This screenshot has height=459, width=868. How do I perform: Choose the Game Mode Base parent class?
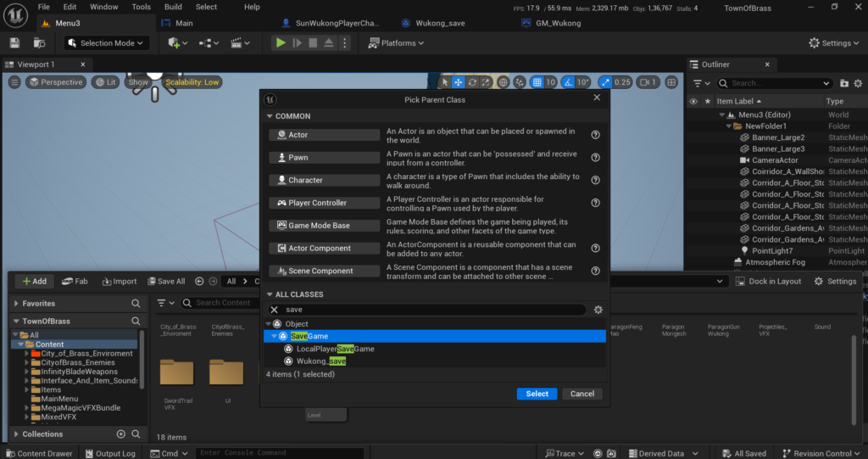[325, 226]
